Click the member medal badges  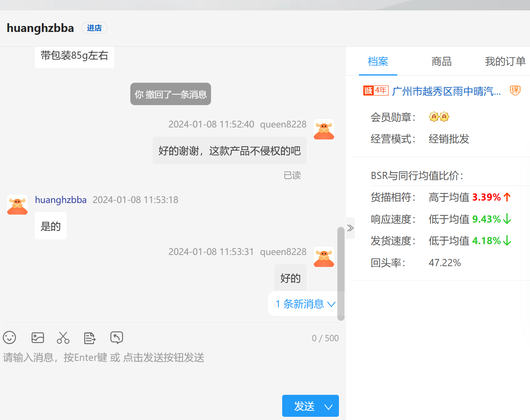(x=439, y=117)
